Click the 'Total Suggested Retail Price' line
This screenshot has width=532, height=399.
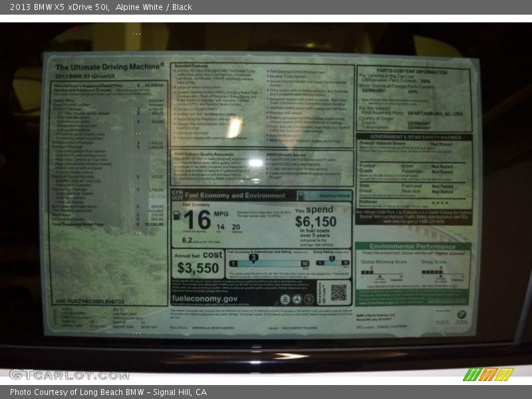tap(108, 224)
